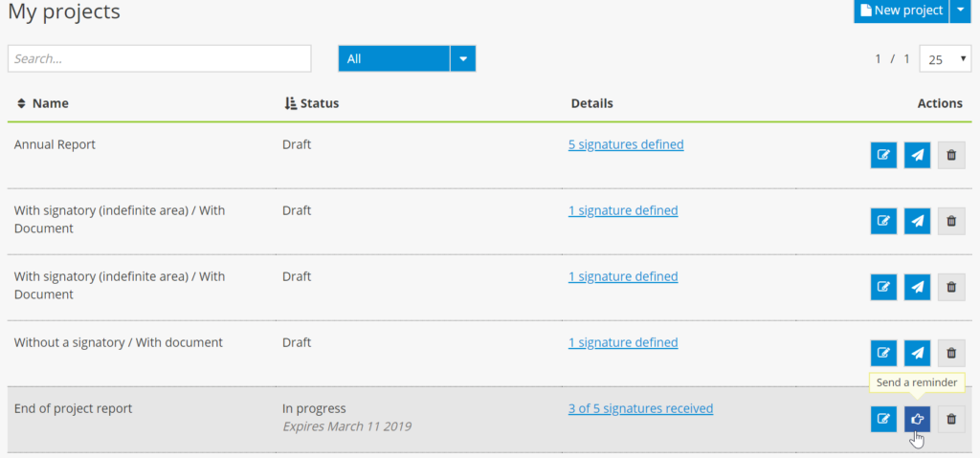Open the All filter dropdown arrow

(463, 59)
